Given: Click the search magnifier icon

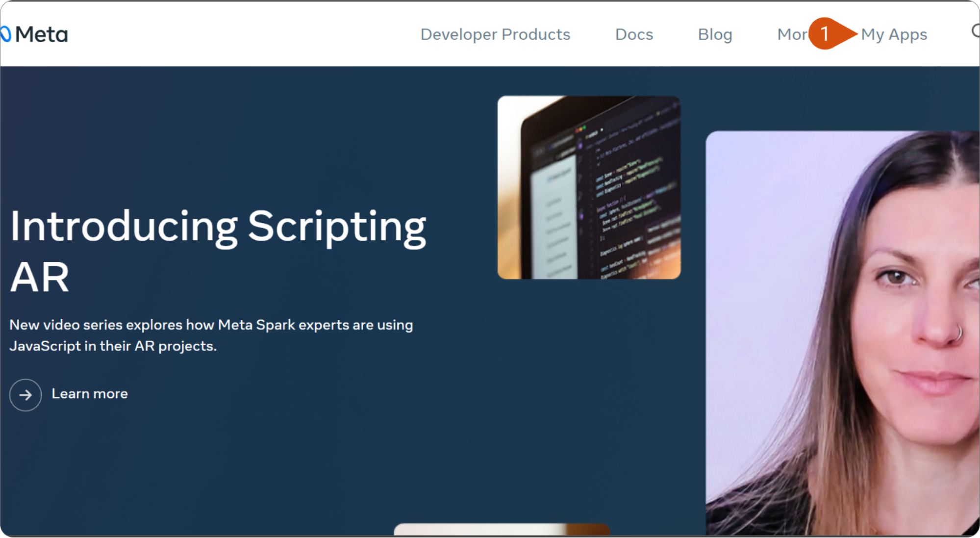Looking at the screenshot, I should point(975,31).
